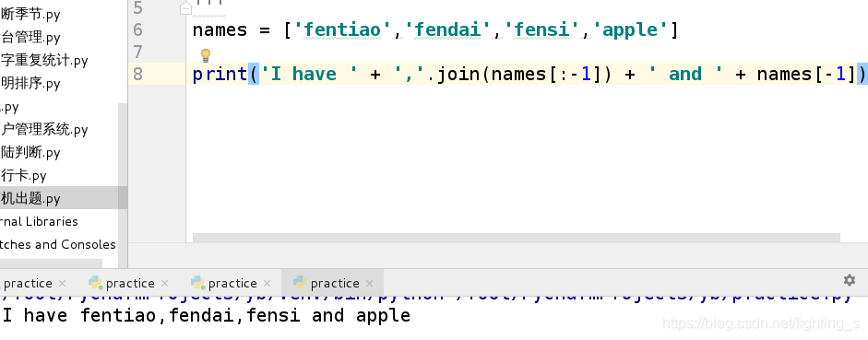This screenshot has height=340, width=868.
Task: Open run panel settings gear
Action: (x=850, y=280)
